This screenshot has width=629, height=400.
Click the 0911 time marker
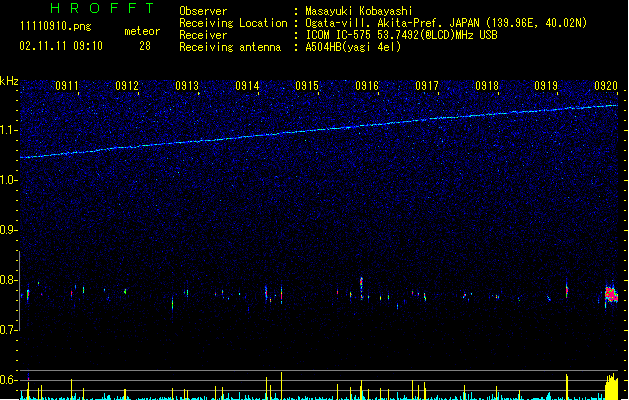[67, 86]
